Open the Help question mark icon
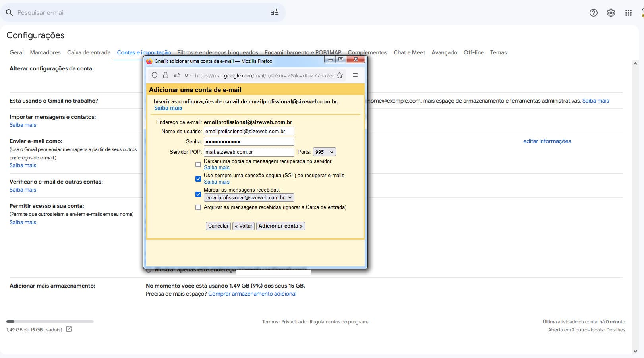This screenshot has width=644, height=358. click(x=593, y=13)
